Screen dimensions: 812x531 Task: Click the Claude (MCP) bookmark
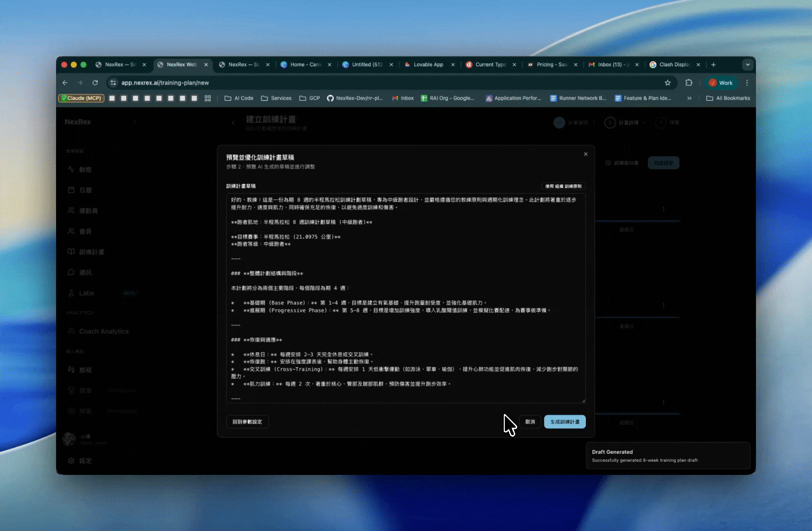[x=81, y=98]
